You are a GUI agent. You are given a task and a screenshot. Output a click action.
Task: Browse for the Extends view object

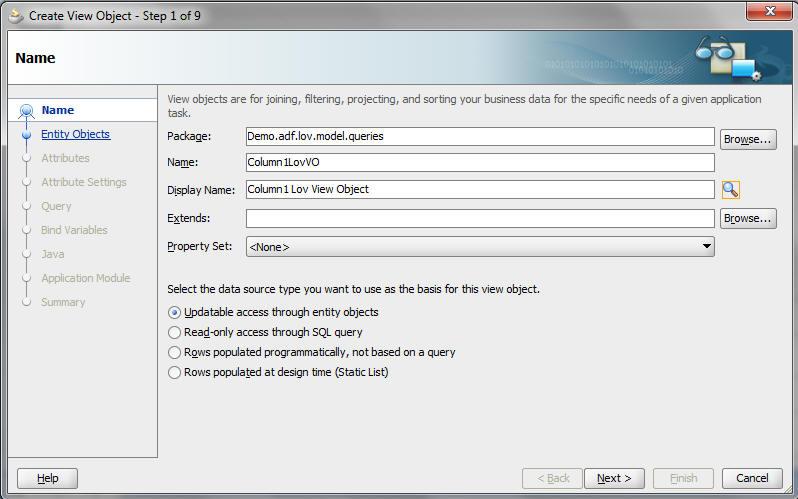point(748,218)
